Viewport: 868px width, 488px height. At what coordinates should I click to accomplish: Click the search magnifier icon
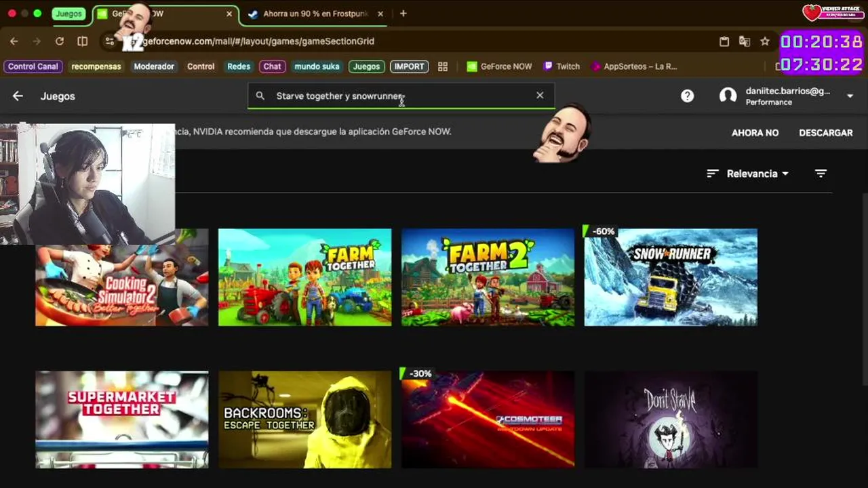[x=260, y=96]
